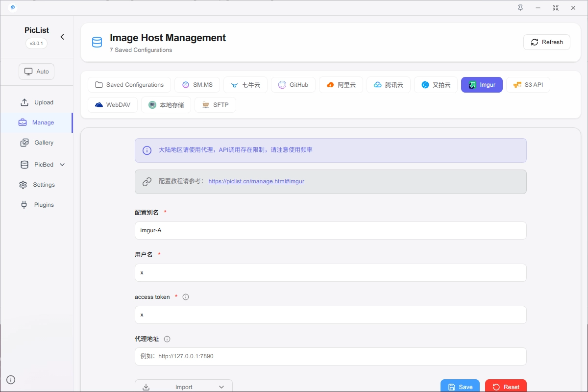
Task: Click the v3.0.1 version badge
Action: coord(37,43)
